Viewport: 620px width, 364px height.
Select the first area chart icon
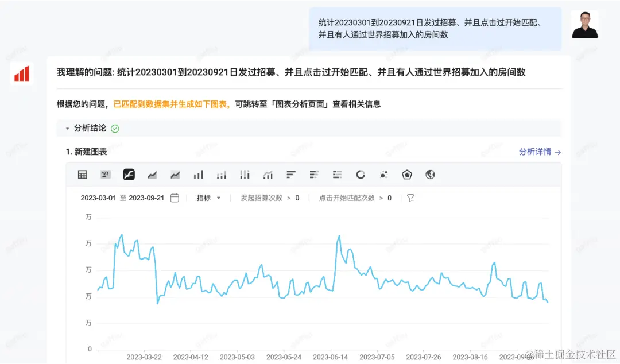coord(152,175)
